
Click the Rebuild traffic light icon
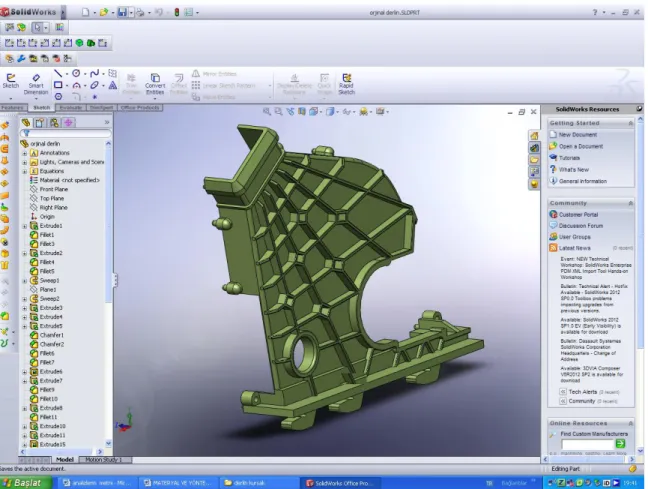coord(177,12)
